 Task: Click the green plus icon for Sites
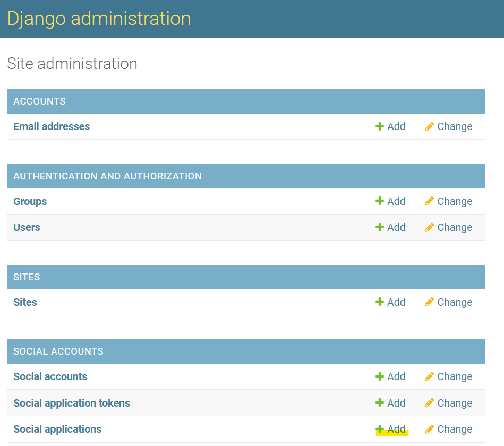[x=380, y=302]
